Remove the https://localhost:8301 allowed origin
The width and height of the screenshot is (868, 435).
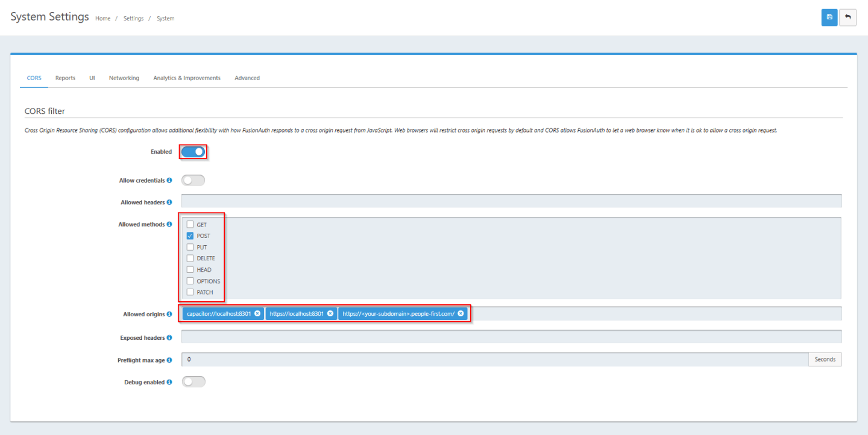pyautogui.click(x=330, y=313)
